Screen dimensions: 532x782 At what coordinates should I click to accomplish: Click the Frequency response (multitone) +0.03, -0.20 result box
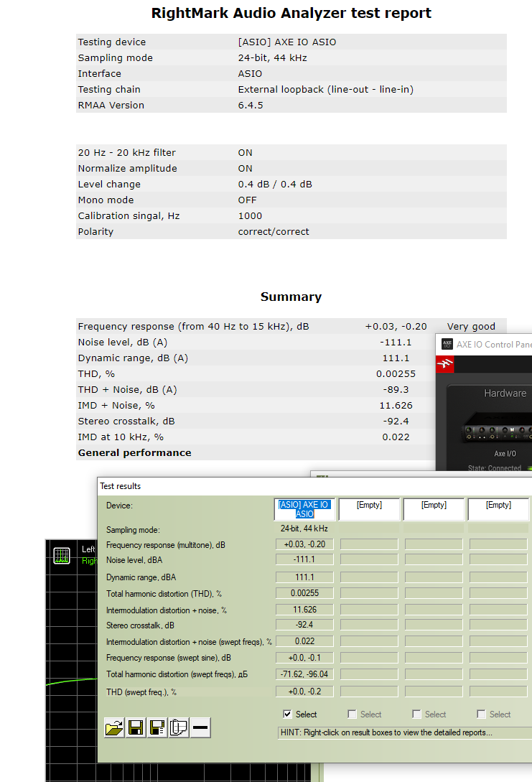click(x=304, y=544)
